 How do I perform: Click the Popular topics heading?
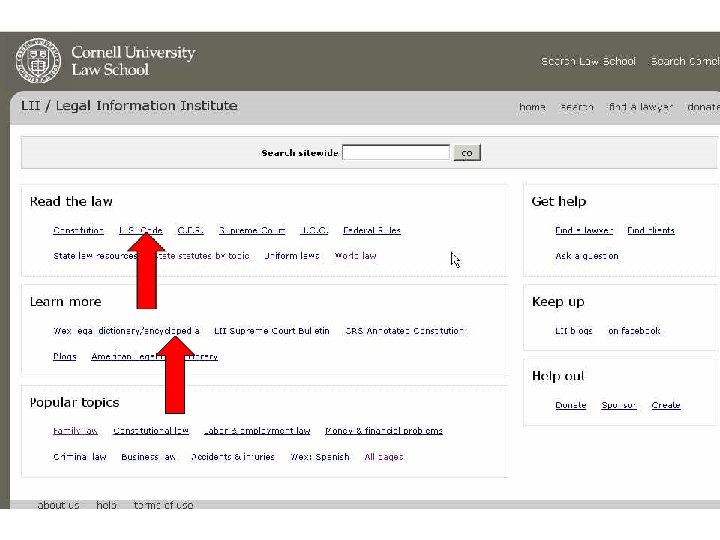[x=74, y=403]
